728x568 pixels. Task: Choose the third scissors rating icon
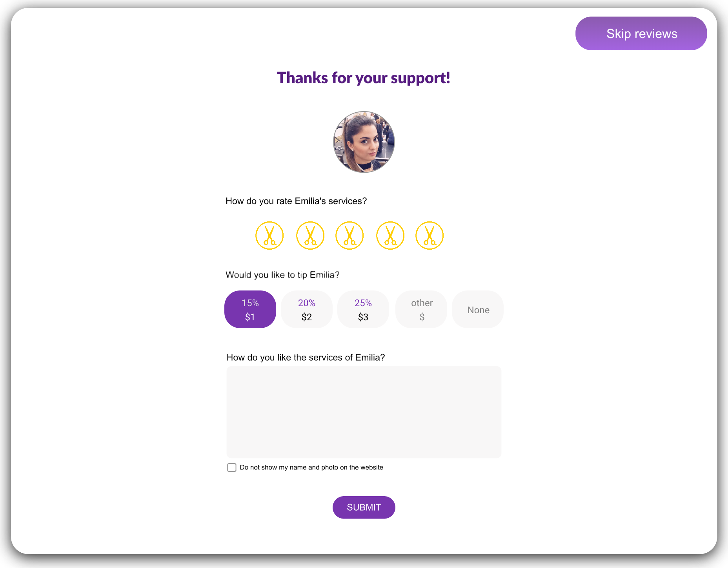point(349,236)
